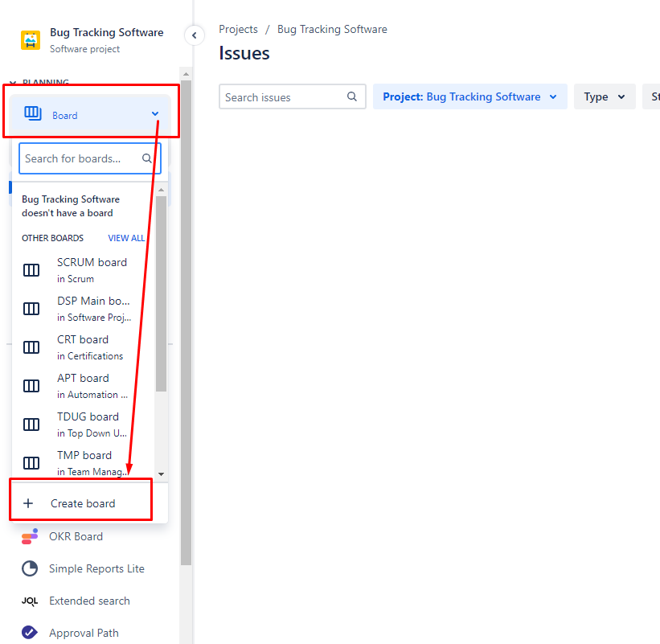
Task: Click Create board
Action: tap(83, 503)
